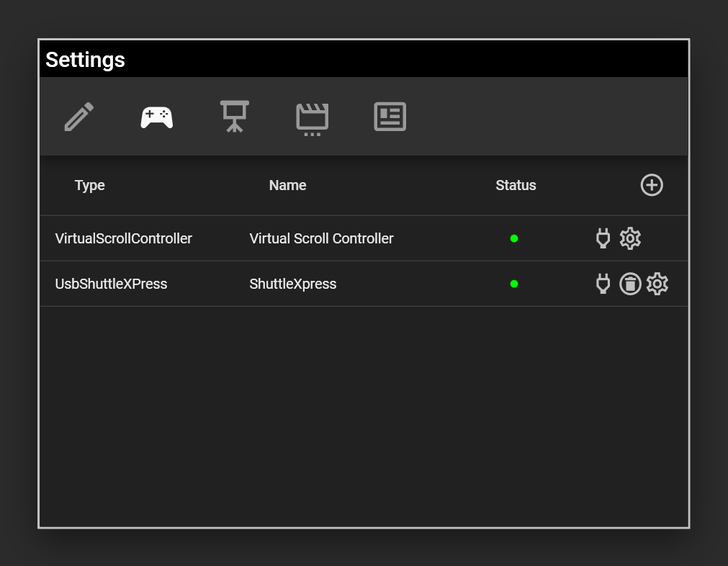728x566 pixels.
Task: Click green status dot for ShuttleXpress
Action: pyautogui.click(x=514, y=284)
